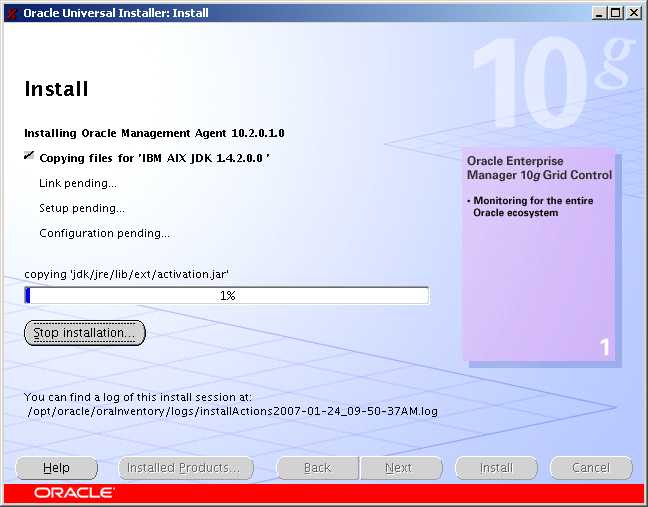Image resolution: width=648 pixels, height=507 pixels.
Task: Click the Install button at bottom
Action: tap(496, 468)
